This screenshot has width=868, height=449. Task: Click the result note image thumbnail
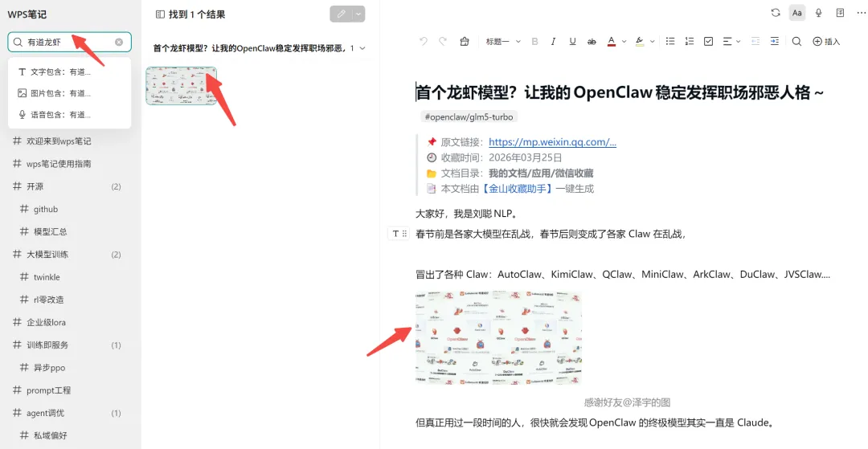tap(182, 86)
